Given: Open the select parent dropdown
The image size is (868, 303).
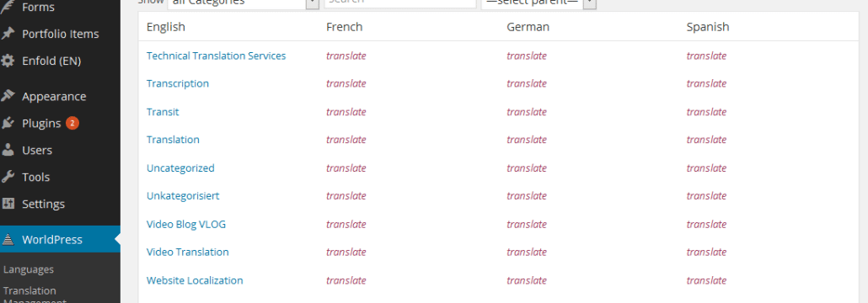Looking at the screenshot, I should tap(538, 3).
